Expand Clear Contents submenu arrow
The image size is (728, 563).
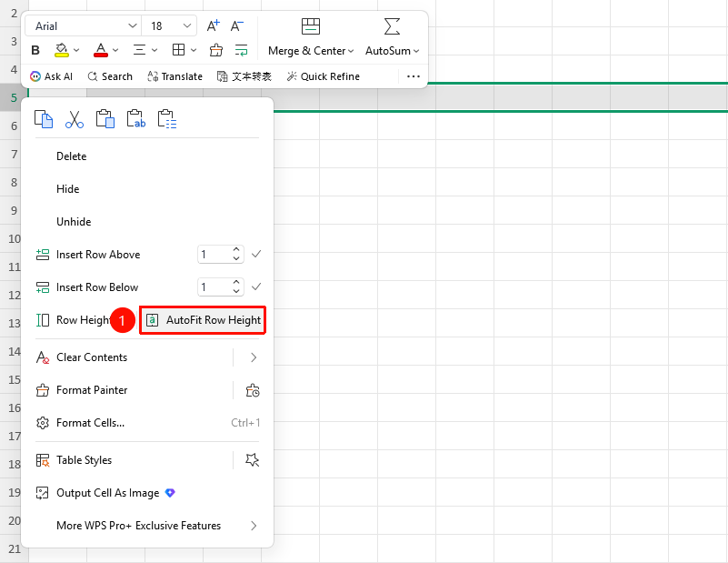click(254, 357)
